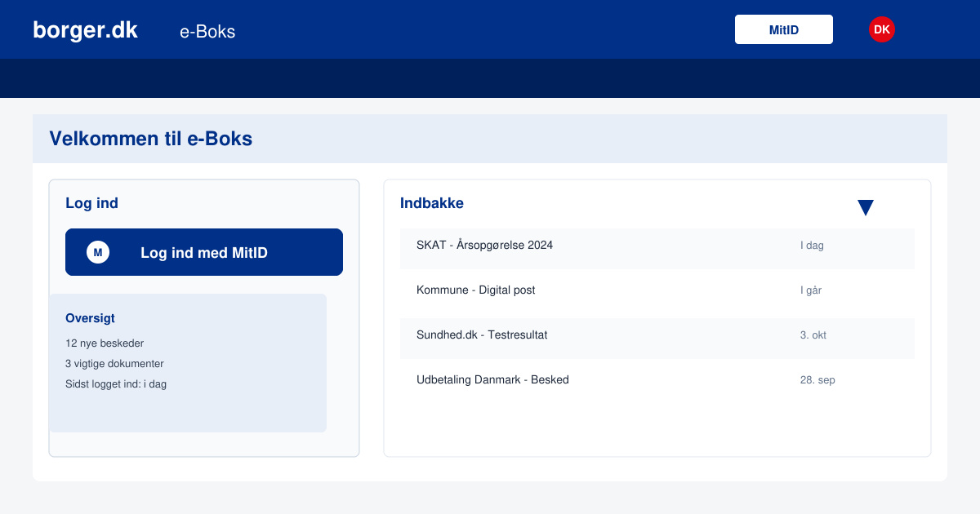Click the '28. sep' date label

point(817,379)
